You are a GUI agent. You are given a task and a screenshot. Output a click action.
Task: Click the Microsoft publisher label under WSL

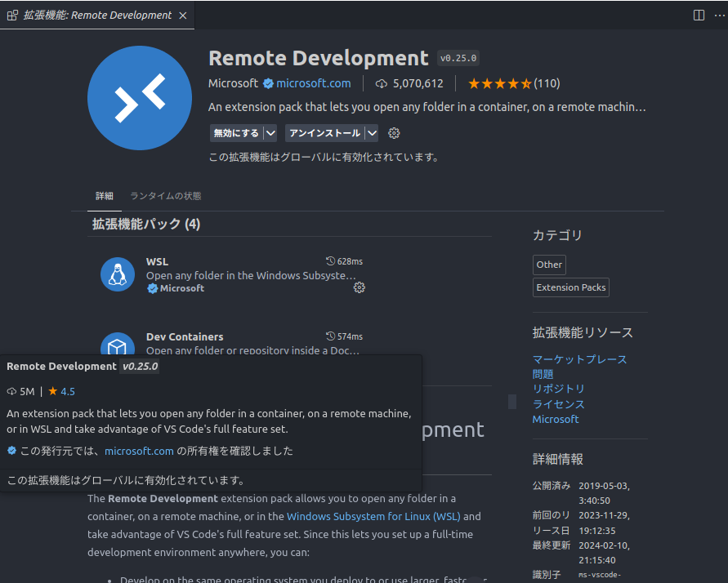click(182, 288)
